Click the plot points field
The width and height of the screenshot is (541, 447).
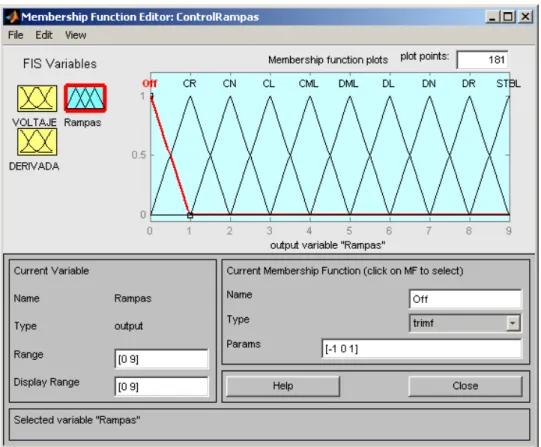(x=482, y=60)
